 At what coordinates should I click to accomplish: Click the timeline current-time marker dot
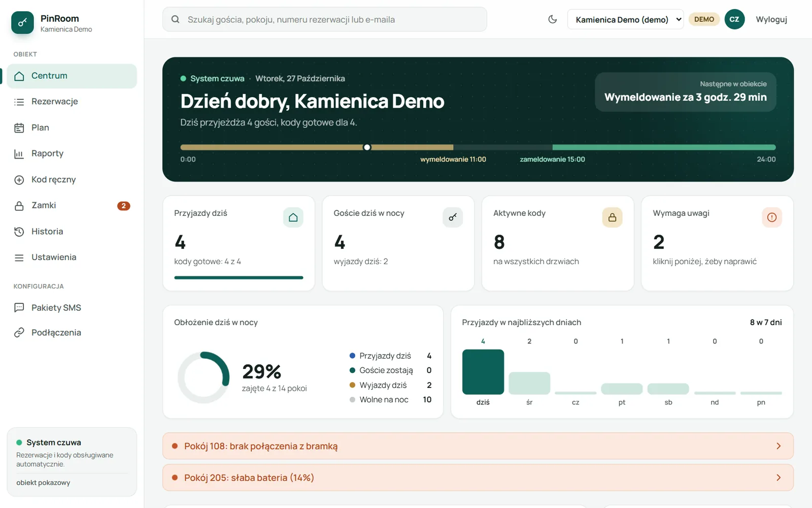click(367, 147)
